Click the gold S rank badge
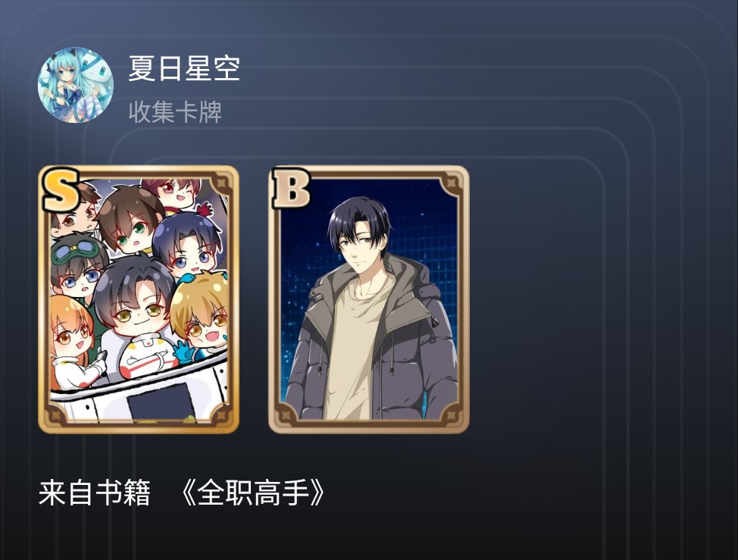Screen dimensions: 738x560 (61, 191)
